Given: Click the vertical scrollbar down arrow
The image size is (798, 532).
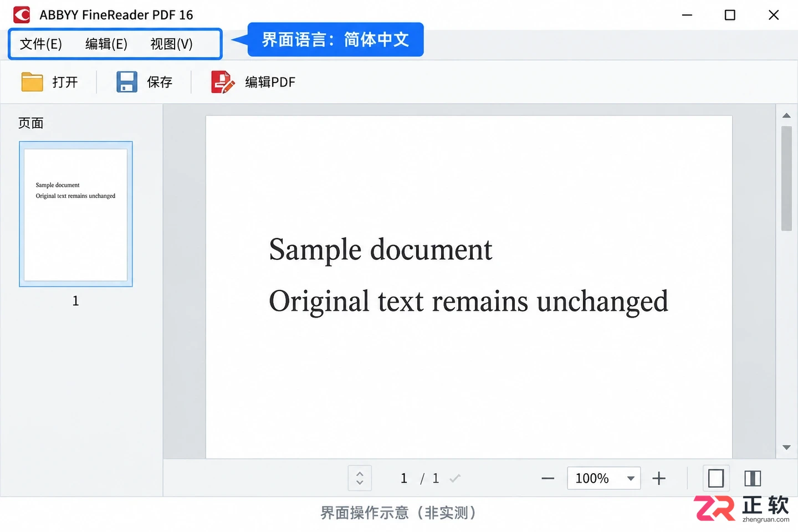Looking at the screenshot, I should click(786, 447).
